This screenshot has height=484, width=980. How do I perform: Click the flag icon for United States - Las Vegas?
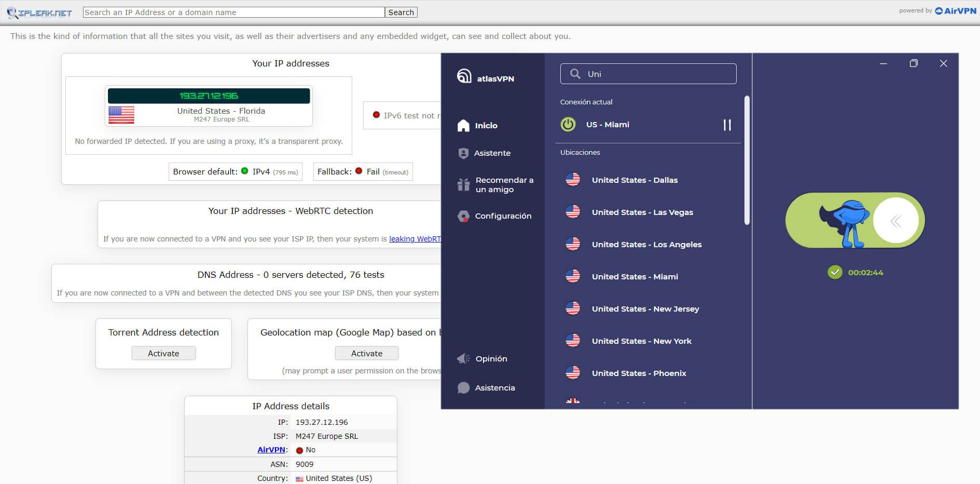pos(573,212)
